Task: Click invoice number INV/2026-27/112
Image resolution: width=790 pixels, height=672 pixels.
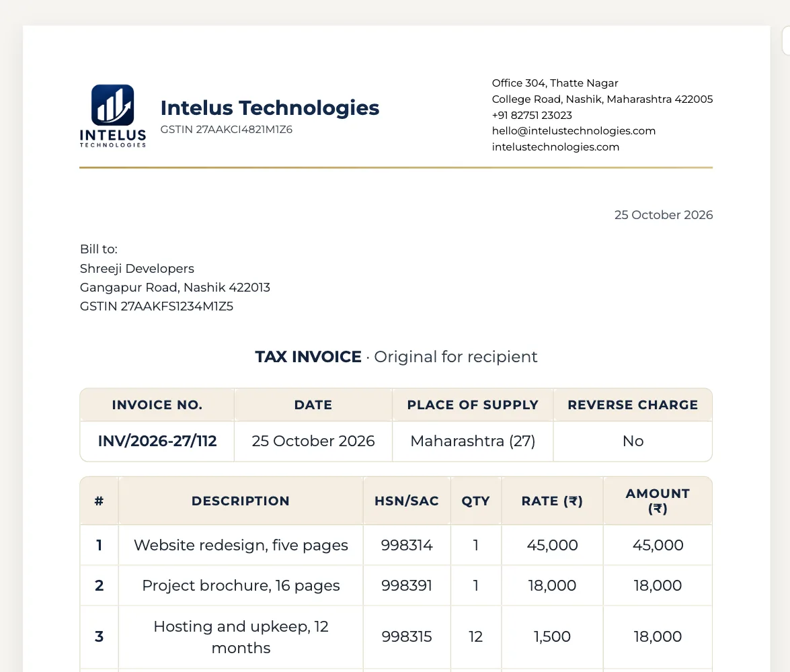Action: tap(157, 442)
